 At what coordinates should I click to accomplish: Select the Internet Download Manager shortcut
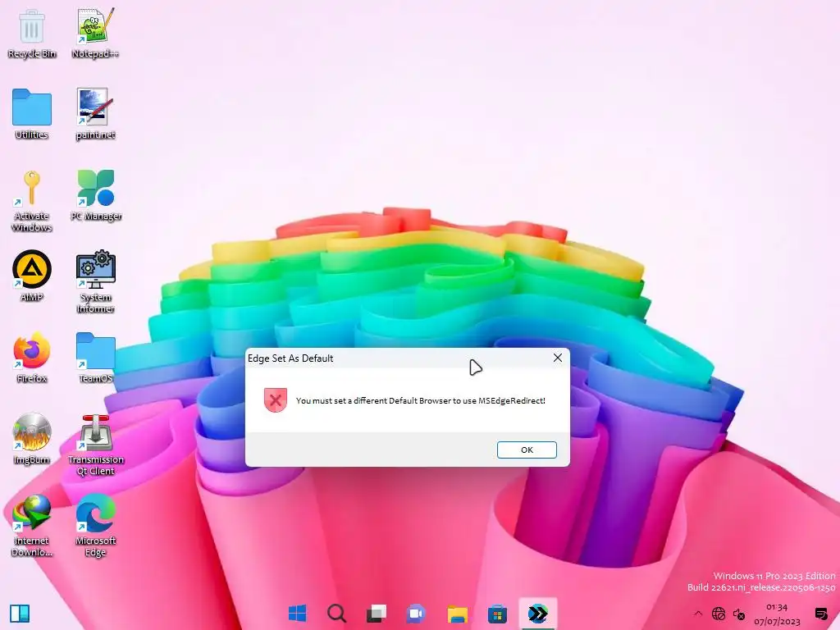(32, 526)
